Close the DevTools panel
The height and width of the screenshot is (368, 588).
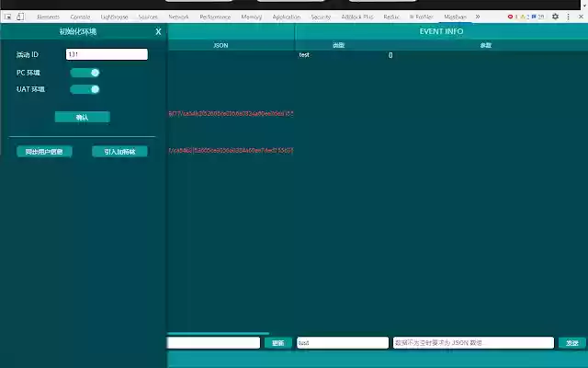[581, 17]
